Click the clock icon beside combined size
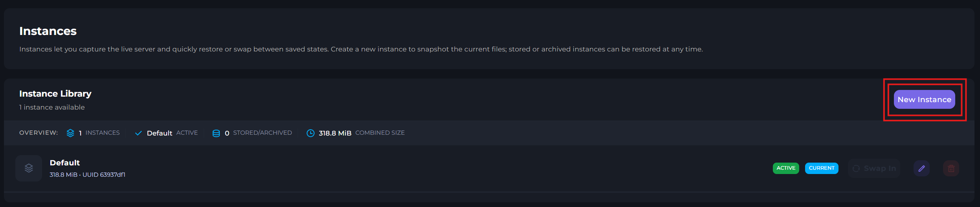980x207 pixels. point(311,133)
